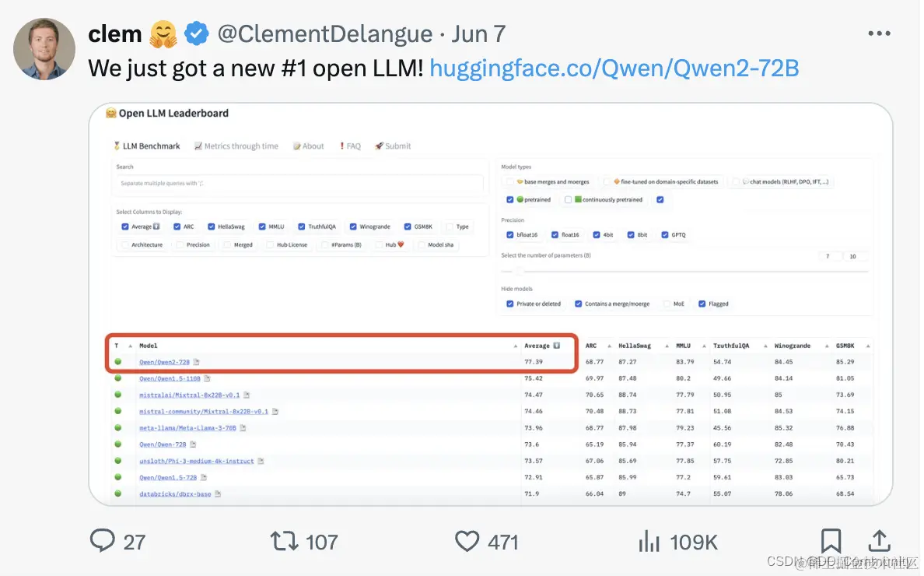Uncheck the Winogrande column checkbox
The width and height of the screenshot is (924, 576).
[x=353, y=227]
